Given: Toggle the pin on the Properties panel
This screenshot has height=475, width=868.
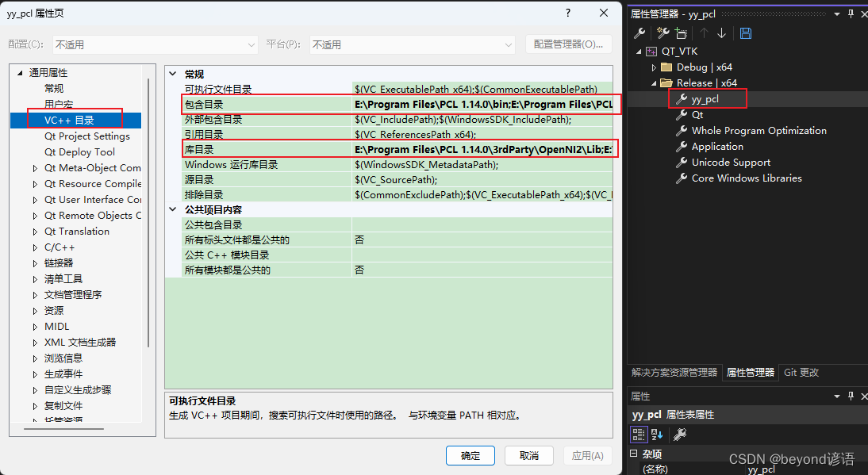Looking at the screenshot, I should click(851, 396).
